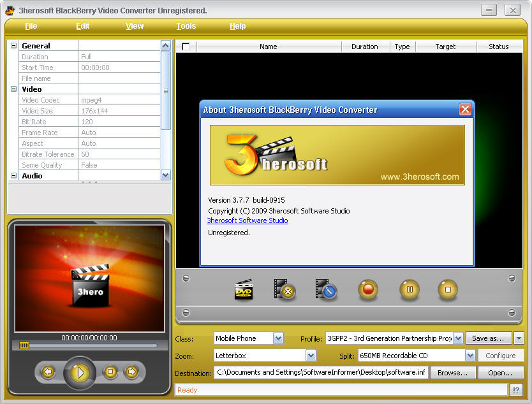Open the Zoom dropdown showing Letterbox
532x404 pixels.
311,356
